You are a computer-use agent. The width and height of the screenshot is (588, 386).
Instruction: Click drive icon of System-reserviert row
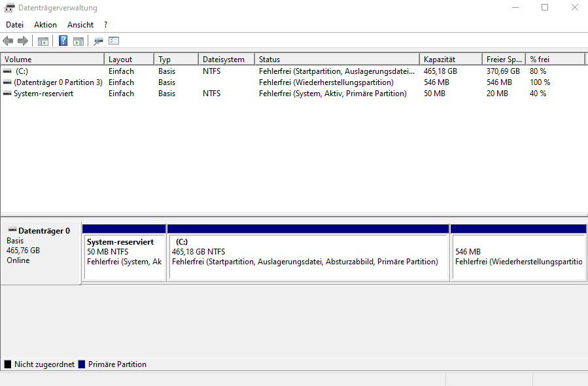7,94
